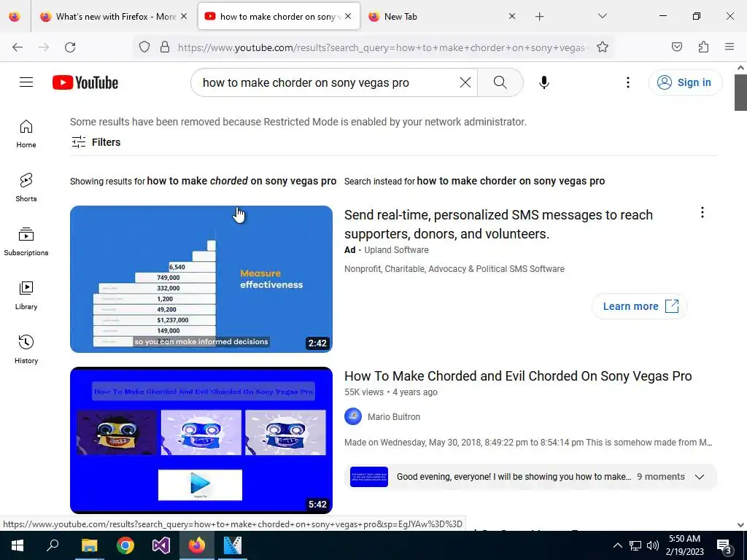Click scrollbar down arrow
Image resolution: width=747 pixels, height=560 pixels.
click(x=740, y=525)
